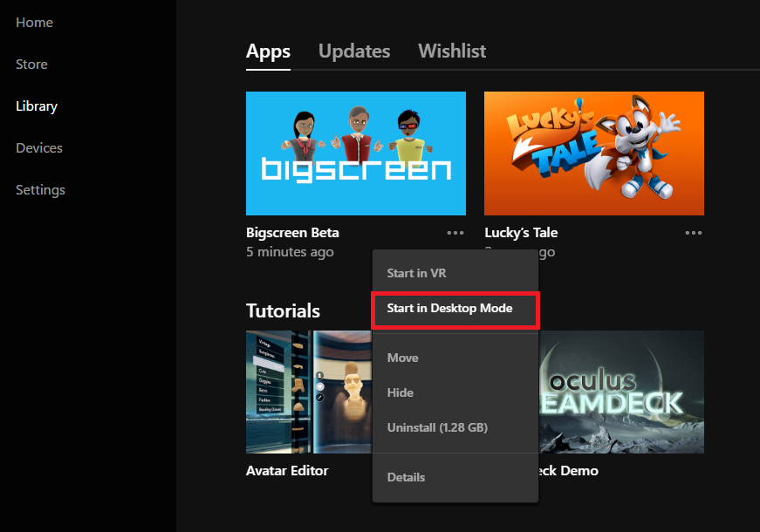This screenshot has height=532, width=760.
Task: Open the Avatar Editor tutorial thumbnail
Action: [309, 392]
